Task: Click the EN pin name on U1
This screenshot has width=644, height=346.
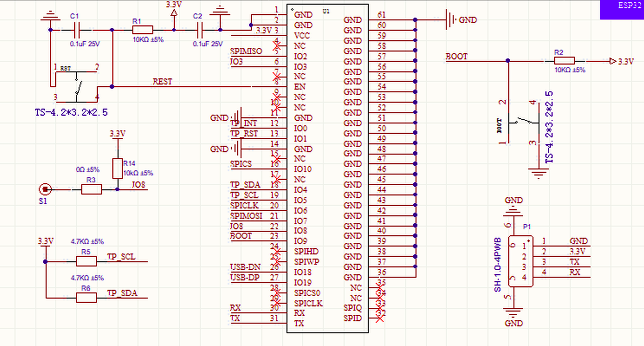Action: click(x=300, y=87)
